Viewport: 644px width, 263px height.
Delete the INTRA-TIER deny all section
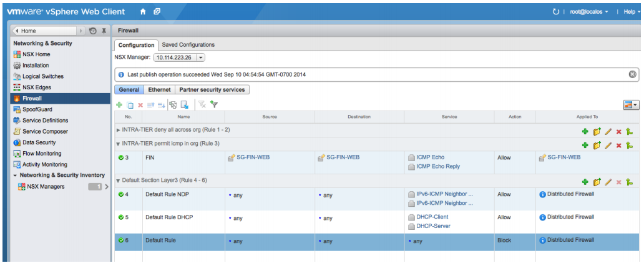click(x=618, y=132)
